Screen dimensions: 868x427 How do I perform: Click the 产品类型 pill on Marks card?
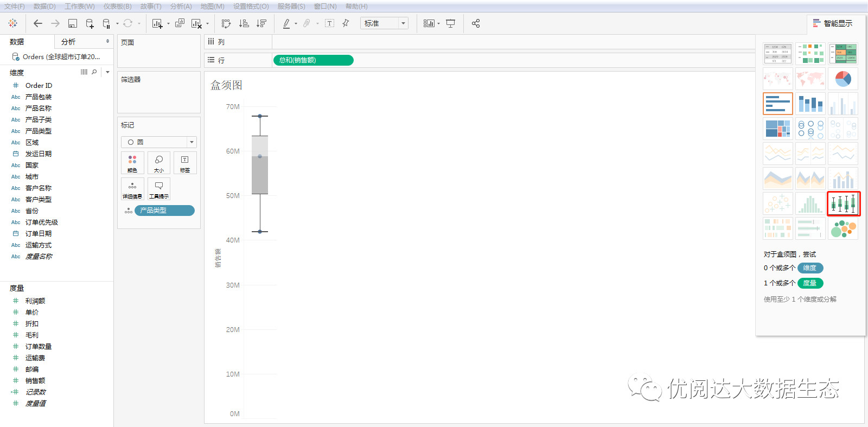click(x=164, y=211)
